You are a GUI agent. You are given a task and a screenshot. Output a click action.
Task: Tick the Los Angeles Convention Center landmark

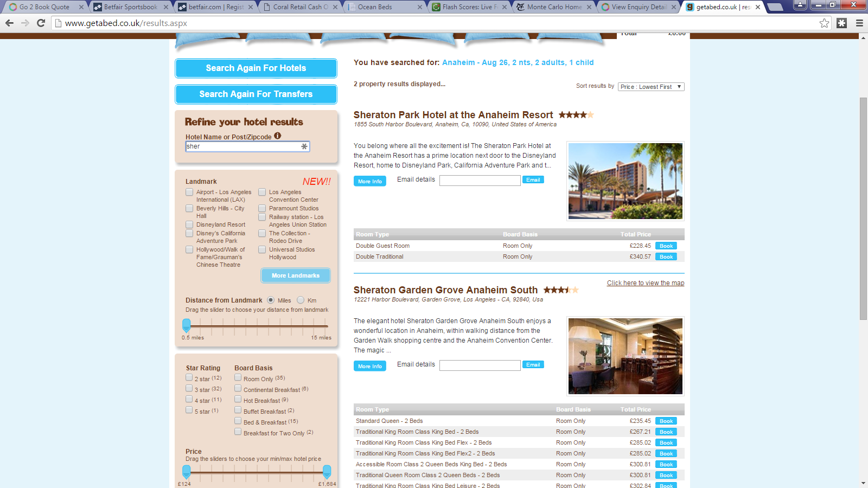click(262, 192)
